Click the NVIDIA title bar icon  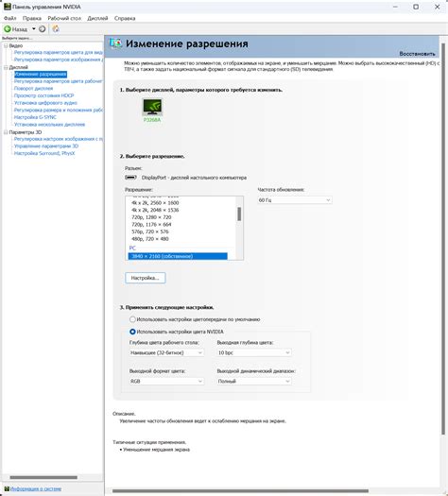point(7,7)
